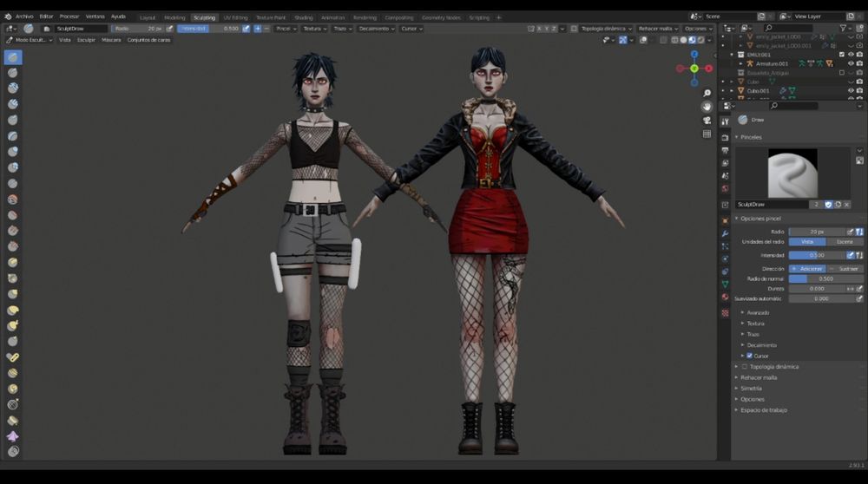Open the Render properties tab
Image resolution: width=868 pixels, height=484 pixels.
coord(725,137)
